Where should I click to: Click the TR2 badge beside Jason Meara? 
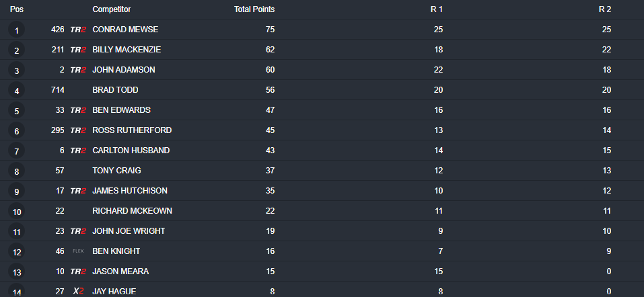[x=78, y=271]
